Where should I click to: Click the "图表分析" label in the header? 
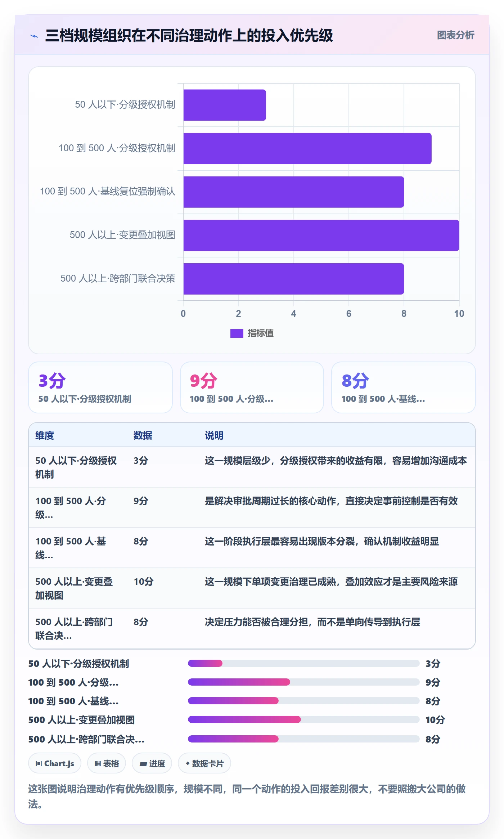tap(455, 35)
